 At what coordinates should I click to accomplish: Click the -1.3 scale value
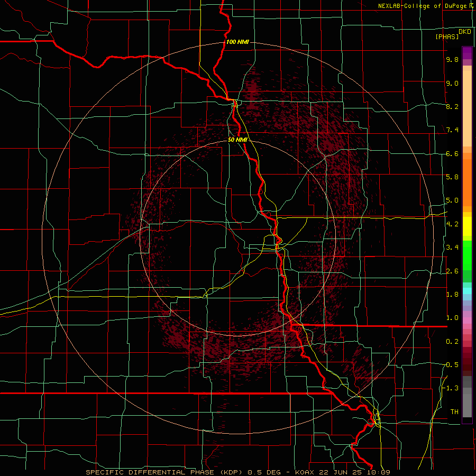point(452,388)
